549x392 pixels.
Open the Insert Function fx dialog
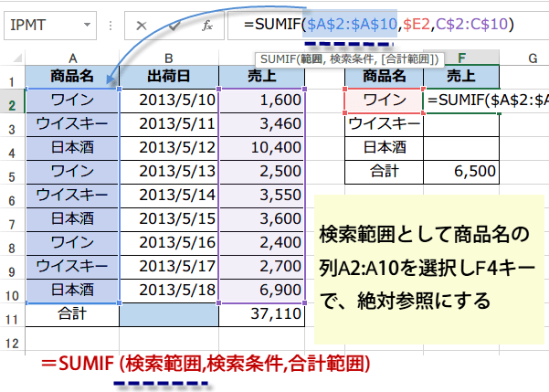[x=207, y=26]
